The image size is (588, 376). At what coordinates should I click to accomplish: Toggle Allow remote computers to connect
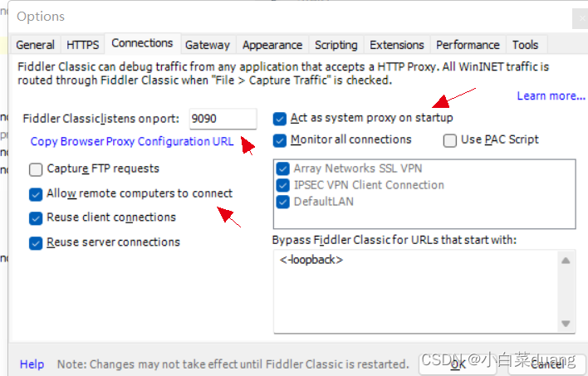point(36,194)
